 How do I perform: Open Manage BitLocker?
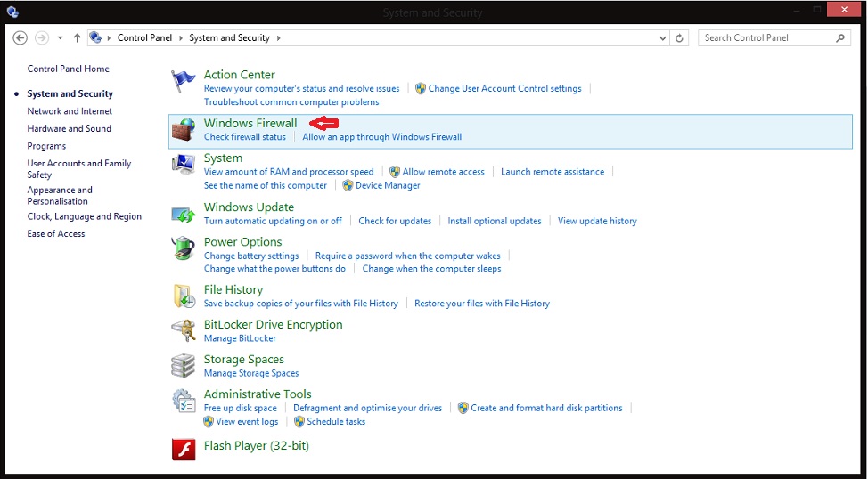[x=240, y=338]
